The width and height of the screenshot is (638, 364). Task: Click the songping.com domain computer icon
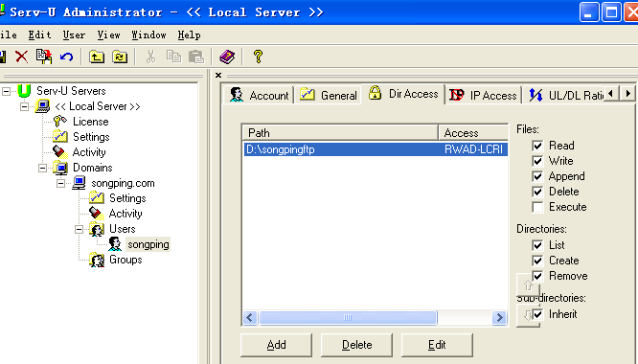(x=79, y=183)
